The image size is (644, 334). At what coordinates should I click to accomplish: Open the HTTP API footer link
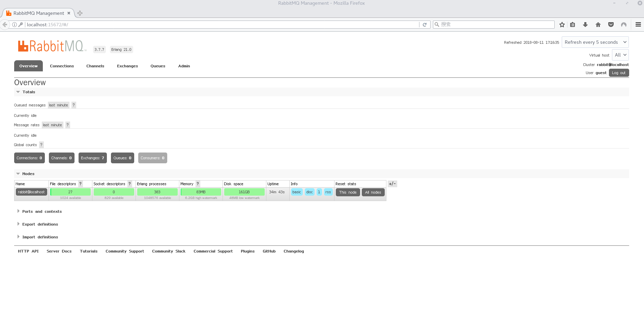pyautogui.click(x=28, y=251)
